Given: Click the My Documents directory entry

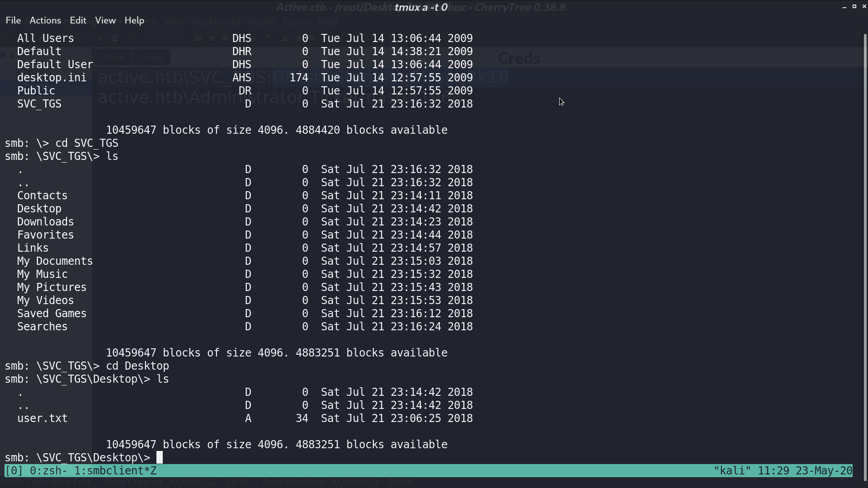Looking at the screenshot, I should click(x=55, y=261).
